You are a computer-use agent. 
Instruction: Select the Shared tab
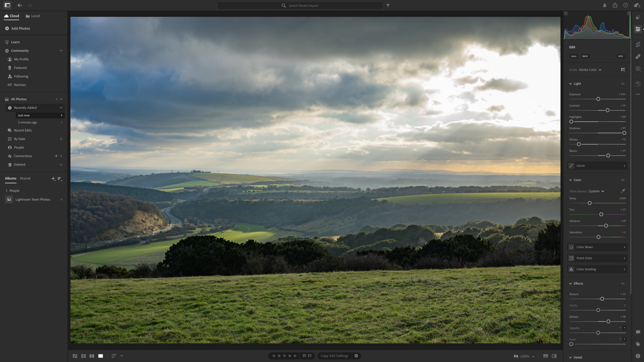point(25,178)
